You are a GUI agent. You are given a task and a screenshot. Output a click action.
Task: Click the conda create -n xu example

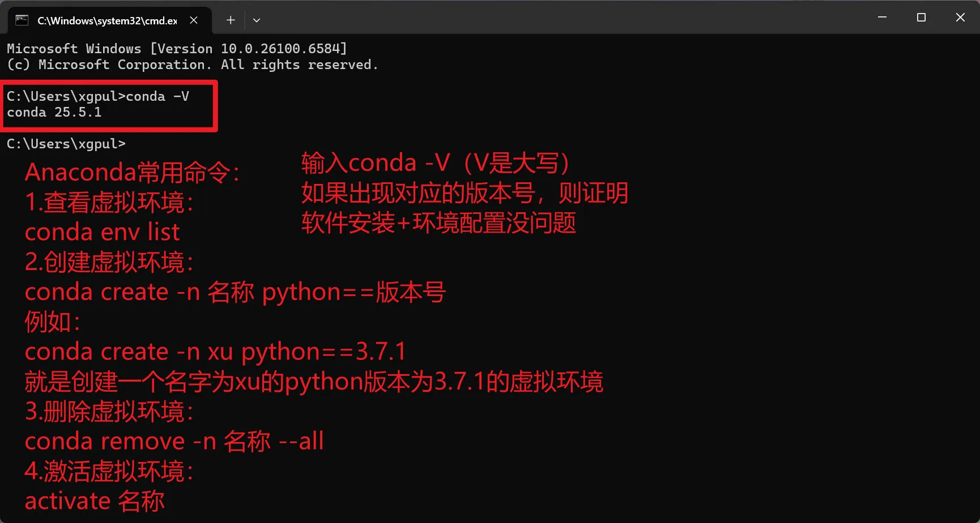(x=215, y=352)
